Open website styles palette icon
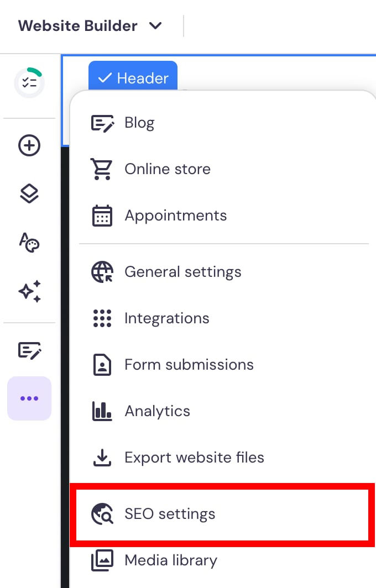 pos(29,242)
